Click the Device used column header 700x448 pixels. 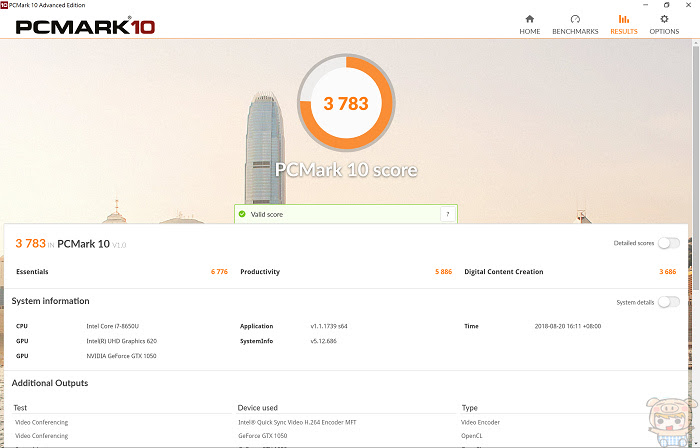coord(258,408)
